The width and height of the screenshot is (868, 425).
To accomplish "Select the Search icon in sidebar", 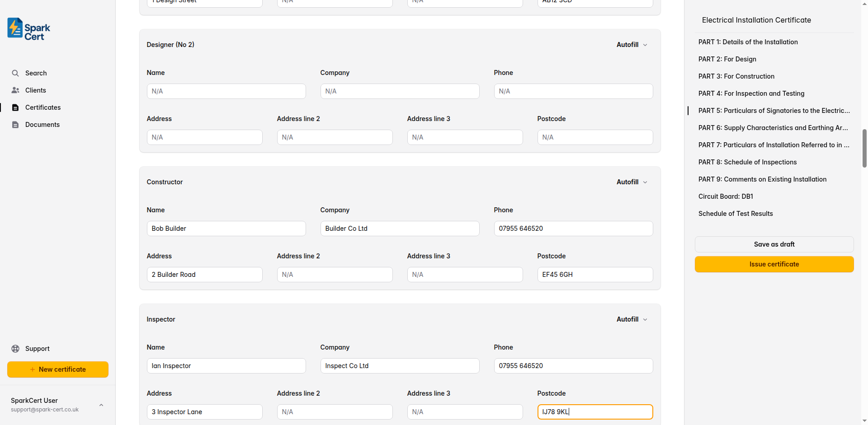I will 15,73.
